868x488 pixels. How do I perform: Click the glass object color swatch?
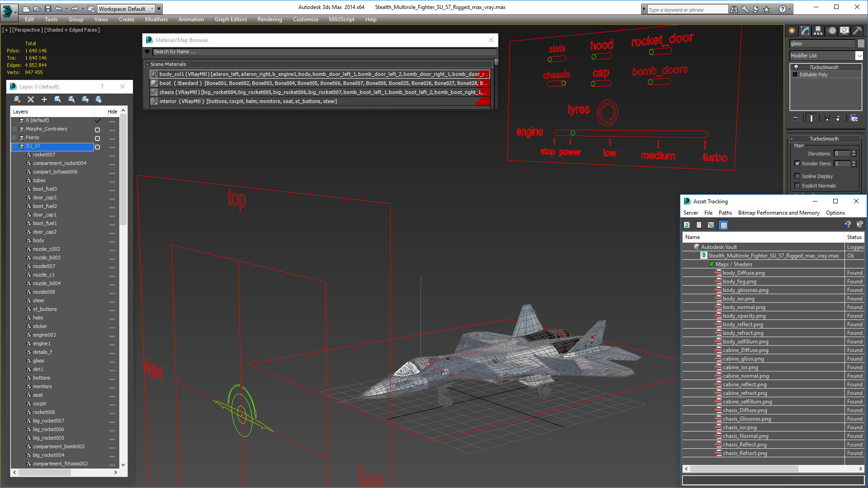coord(860,43)
